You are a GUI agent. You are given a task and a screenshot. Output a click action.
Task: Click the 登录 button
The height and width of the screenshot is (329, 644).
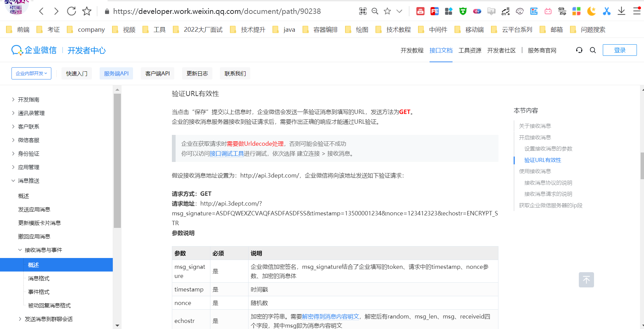(x=619, y=50)
